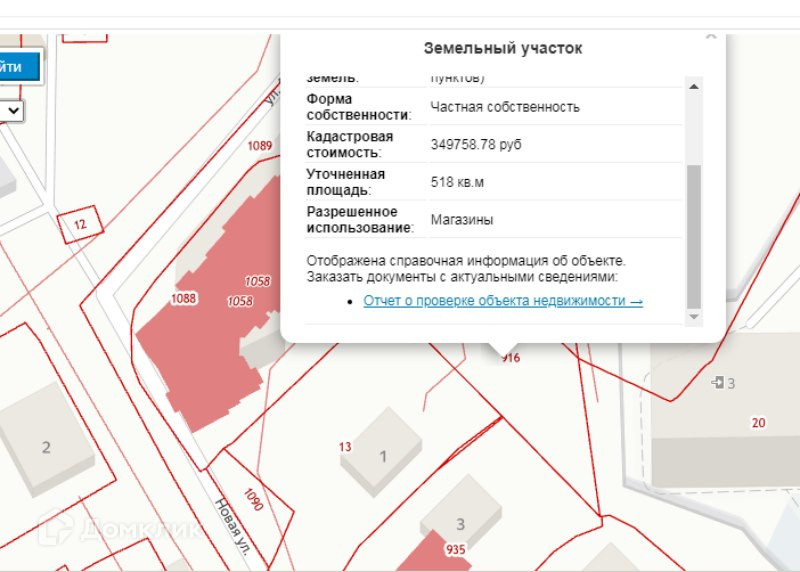Select cadastral value 349758.78 руб
The image size is (800, 572).
[x=476, y=144]
